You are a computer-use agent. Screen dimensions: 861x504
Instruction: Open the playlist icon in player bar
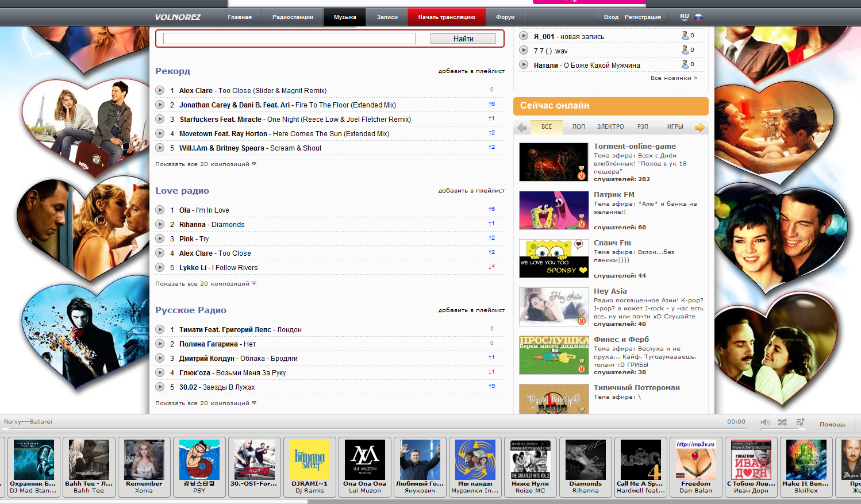coord(800,422)
